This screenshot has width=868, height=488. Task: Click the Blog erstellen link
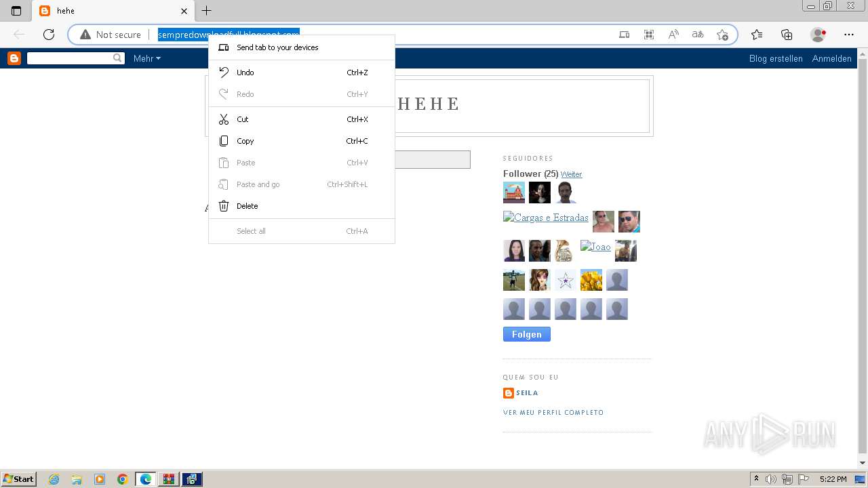(776, 58)
